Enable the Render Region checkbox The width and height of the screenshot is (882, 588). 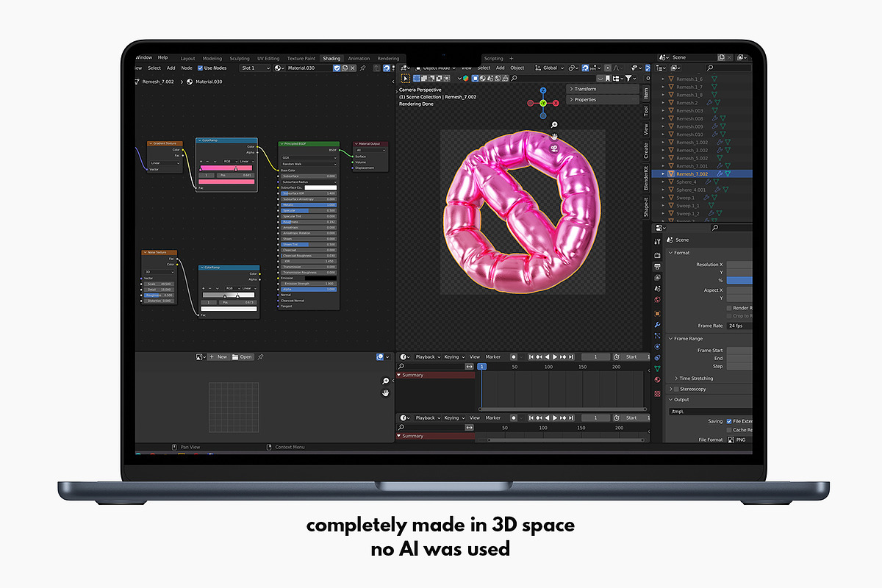(729, 308)
